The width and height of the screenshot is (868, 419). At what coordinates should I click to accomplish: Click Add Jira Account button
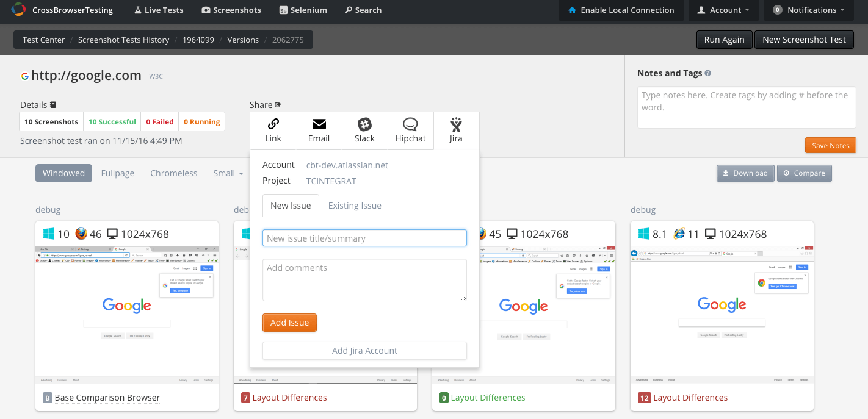(364, 351)
